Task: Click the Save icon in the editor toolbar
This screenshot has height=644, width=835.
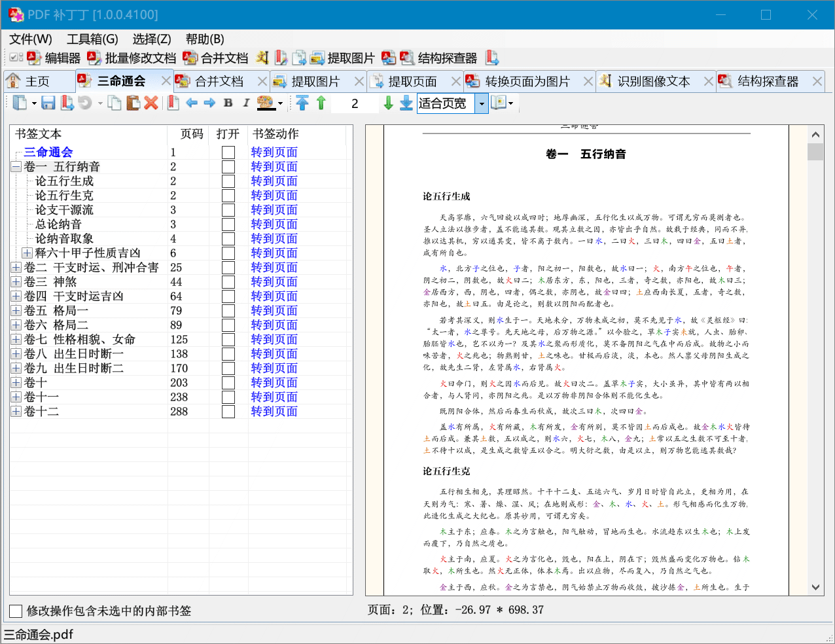Action: tap(48, 103)
